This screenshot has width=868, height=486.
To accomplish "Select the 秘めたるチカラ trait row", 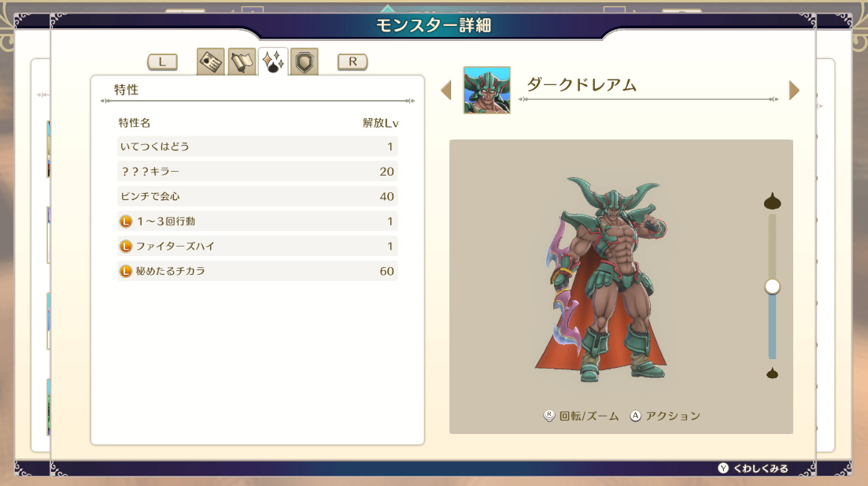I will coord(257,271).
